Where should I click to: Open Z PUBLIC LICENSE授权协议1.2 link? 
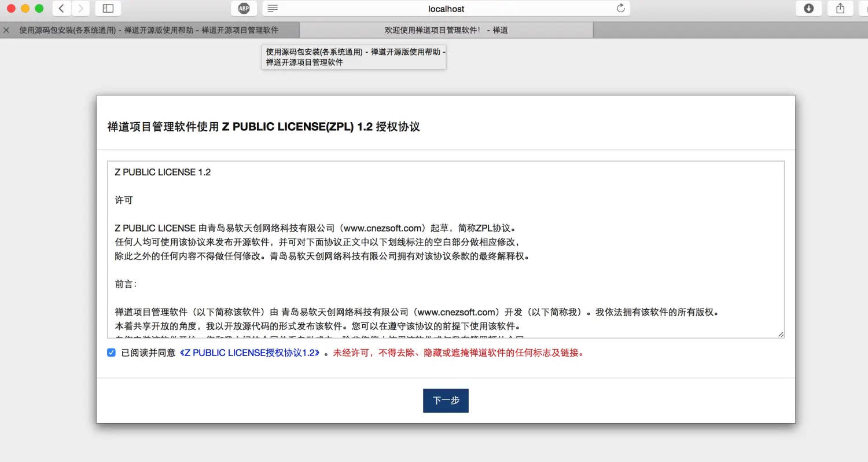point(249,353)
